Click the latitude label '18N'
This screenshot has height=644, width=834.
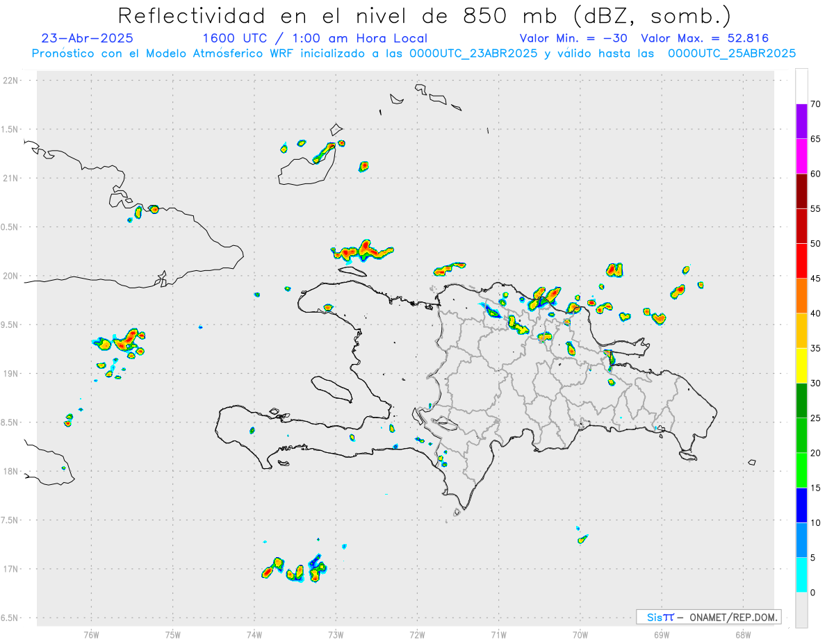pyautogui.click(x=11, y=472)
